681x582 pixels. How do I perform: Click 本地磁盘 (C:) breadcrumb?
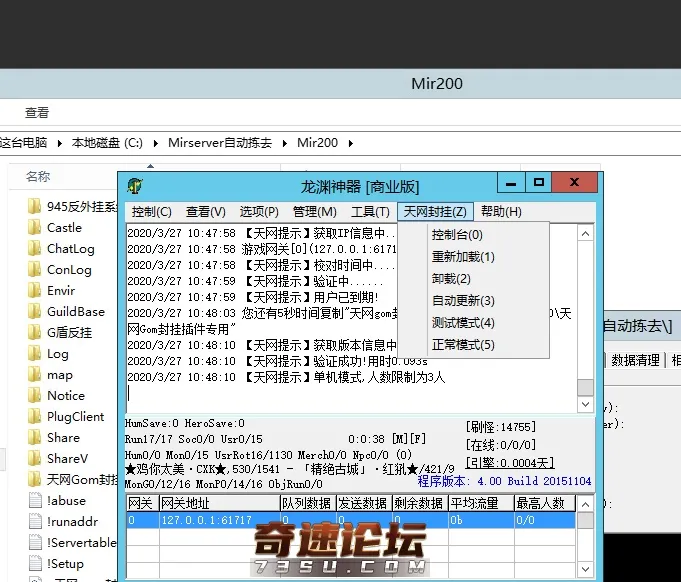click(107, 143)
